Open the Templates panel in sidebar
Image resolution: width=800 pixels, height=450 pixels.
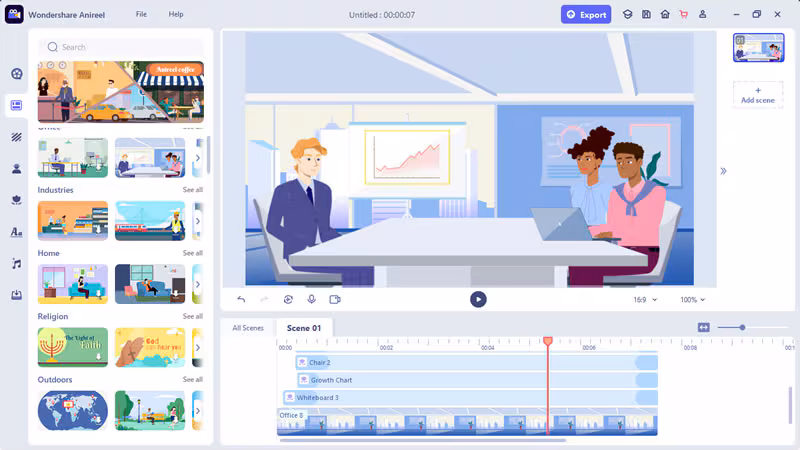click(x=16, y=74)
